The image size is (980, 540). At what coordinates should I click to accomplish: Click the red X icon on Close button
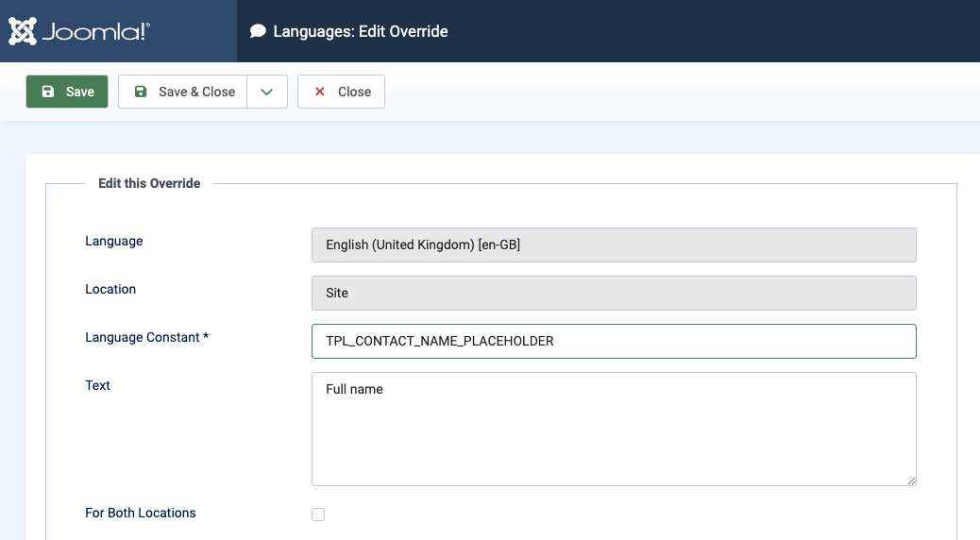pyautogui.click(x=319, y=92)
